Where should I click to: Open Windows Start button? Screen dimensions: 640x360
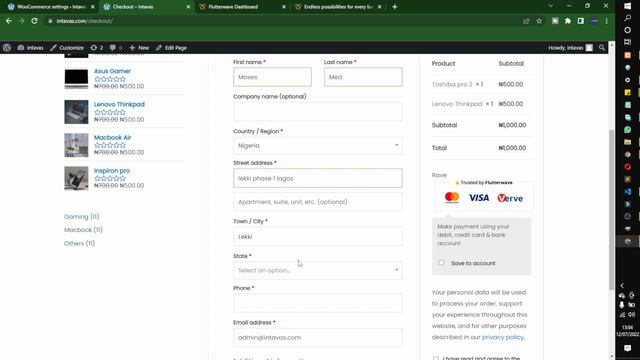(628, 6)
